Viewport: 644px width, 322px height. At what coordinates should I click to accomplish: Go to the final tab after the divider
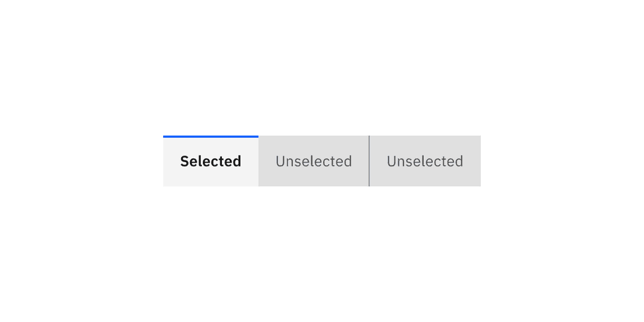[x=425, y=161]
